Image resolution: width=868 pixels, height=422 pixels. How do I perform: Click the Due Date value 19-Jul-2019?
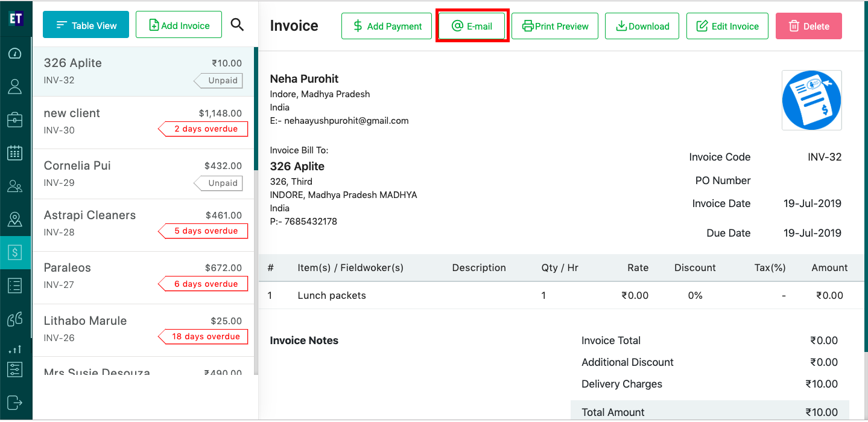tap(813, 233)
